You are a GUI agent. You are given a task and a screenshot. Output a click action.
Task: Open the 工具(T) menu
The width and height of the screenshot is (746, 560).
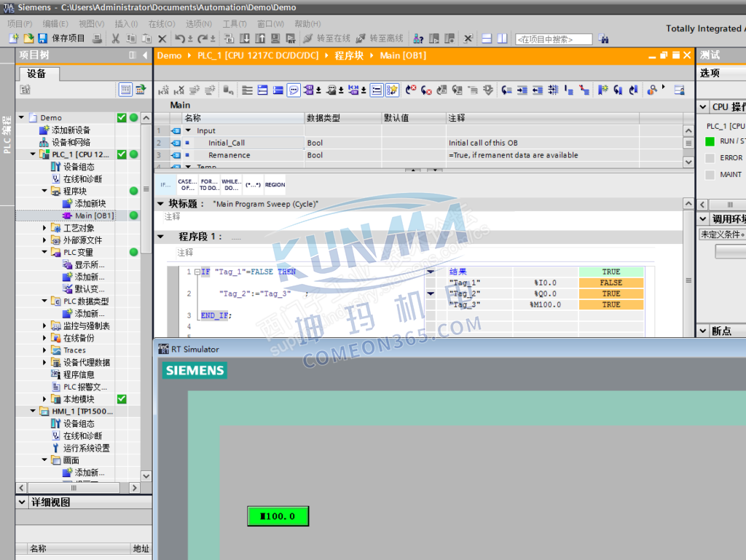tap(235, 24)
